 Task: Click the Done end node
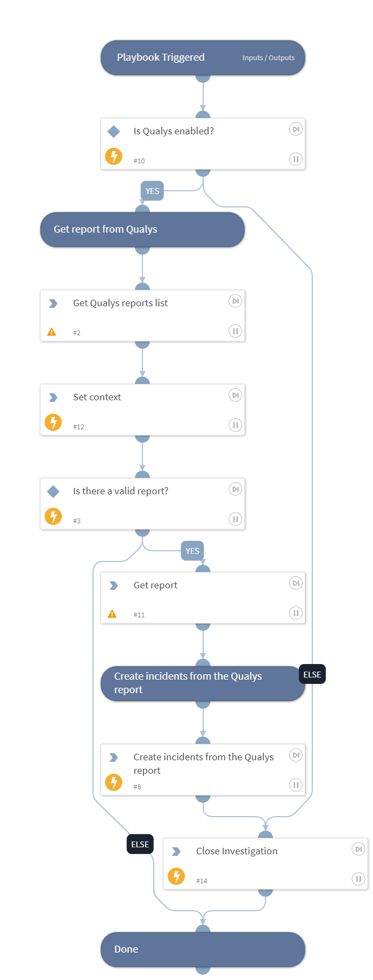[203, 949]
